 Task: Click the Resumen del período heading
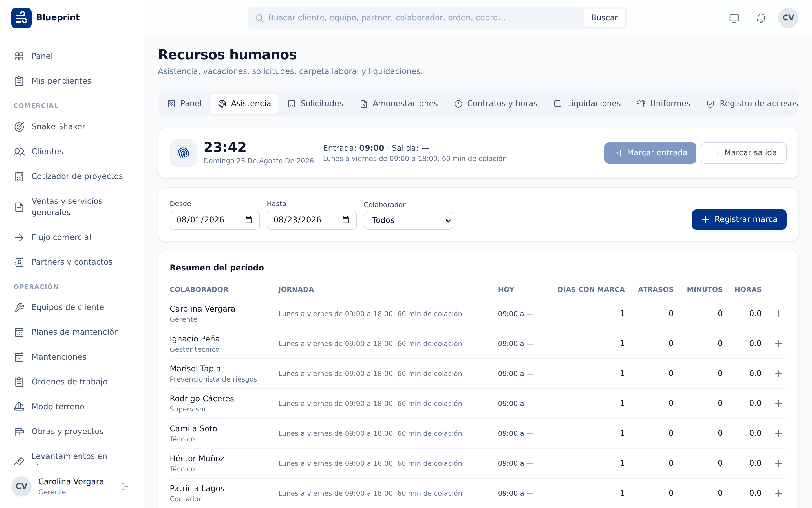217,268
